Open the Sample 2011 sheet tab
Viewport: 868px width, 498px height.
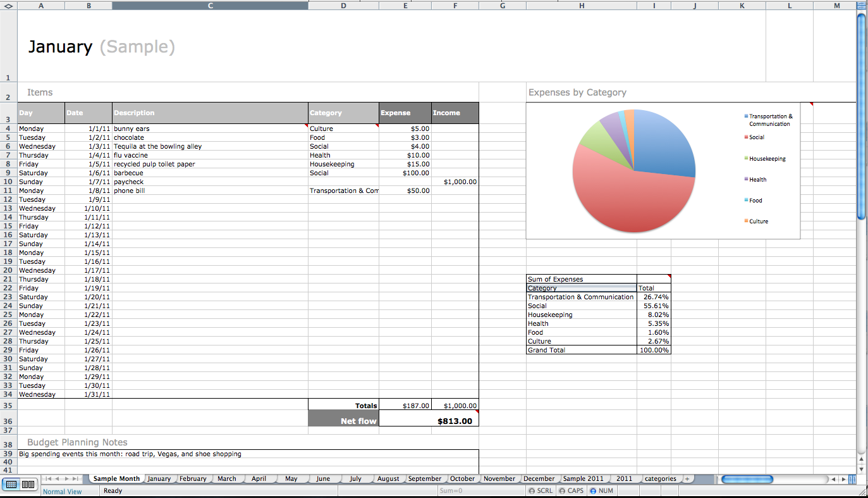(x=584, y=479)
